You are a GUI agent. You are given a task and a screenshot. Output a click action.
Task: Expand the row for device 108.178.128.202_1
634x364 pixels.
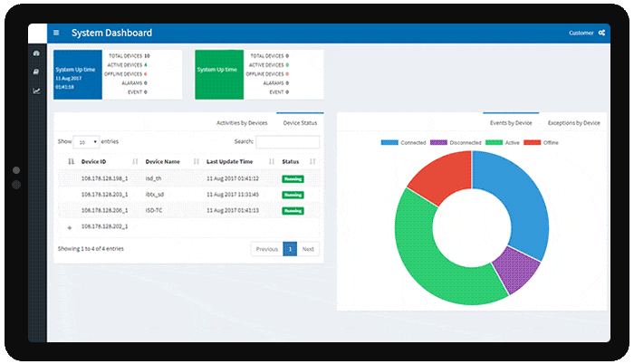pos(70,227)
